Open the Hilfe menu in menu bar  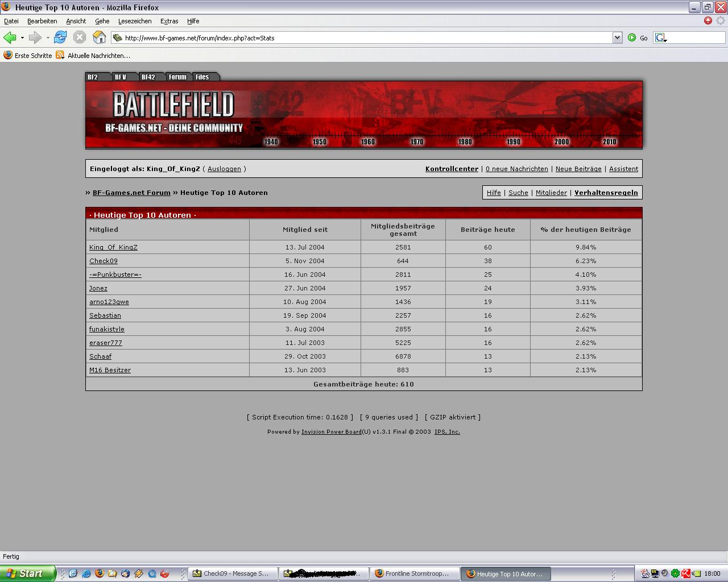193,21
